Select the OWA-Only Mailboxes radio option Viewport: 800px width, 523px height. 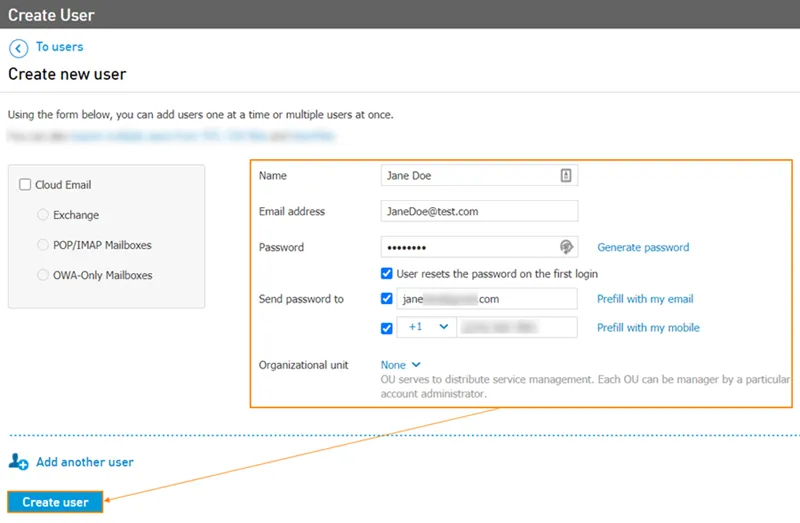click(x=43, y=275)
